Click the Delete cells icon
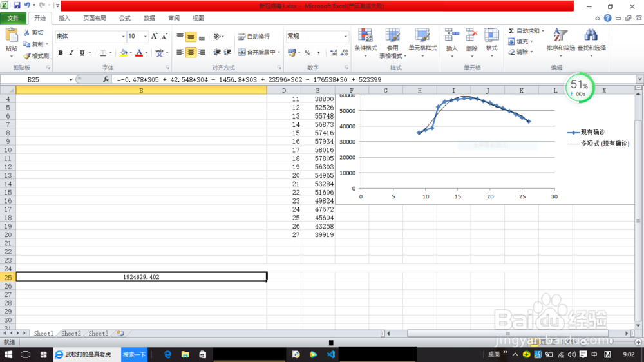The height and width of the screenshot is (362, 644). (x=471, y=35)
